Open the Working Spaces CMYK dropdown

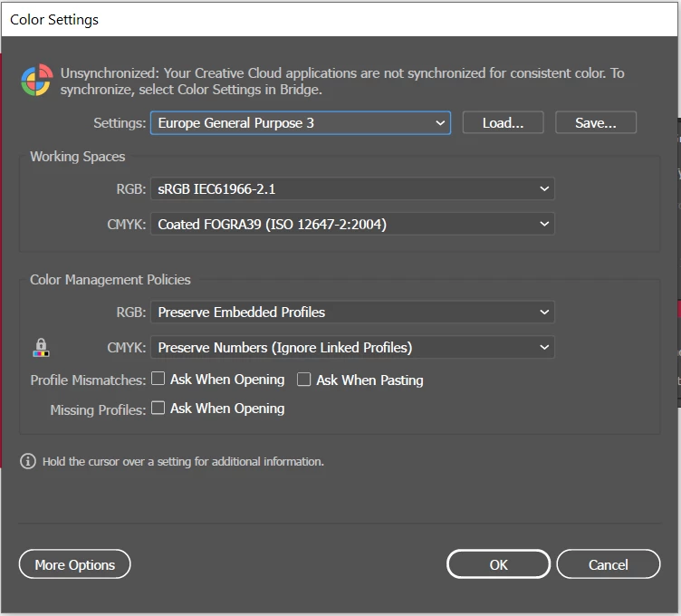[352, 224]
